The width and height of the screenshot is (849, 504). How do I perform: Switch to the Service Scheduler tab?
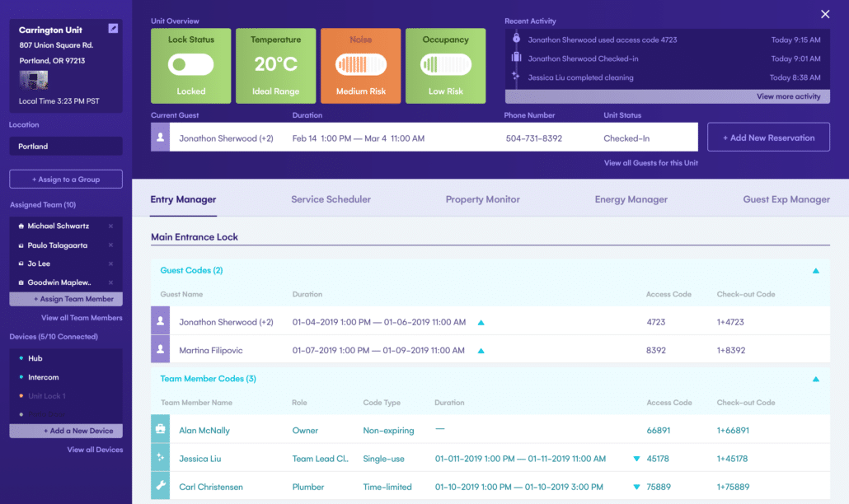(331, 199)
